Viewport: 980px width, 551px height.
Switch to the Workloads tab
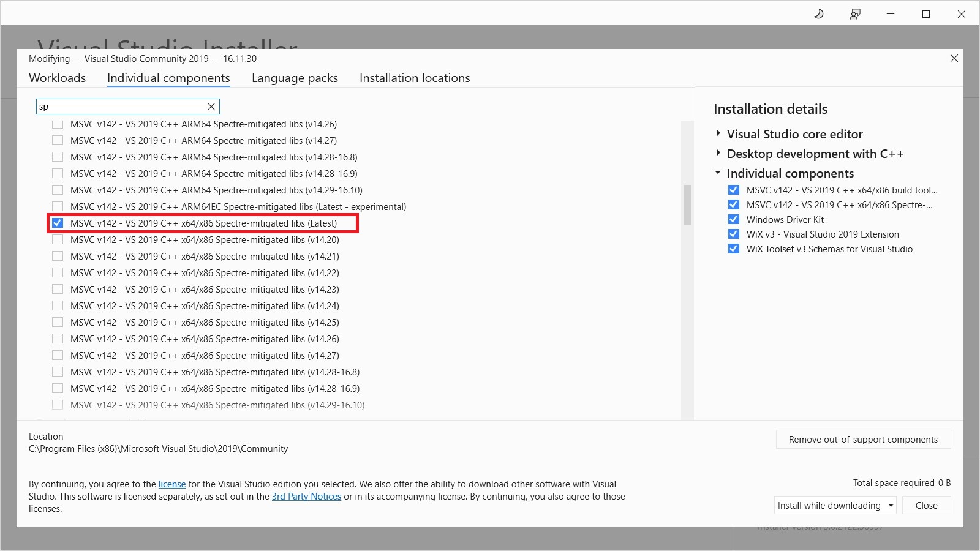57,78
